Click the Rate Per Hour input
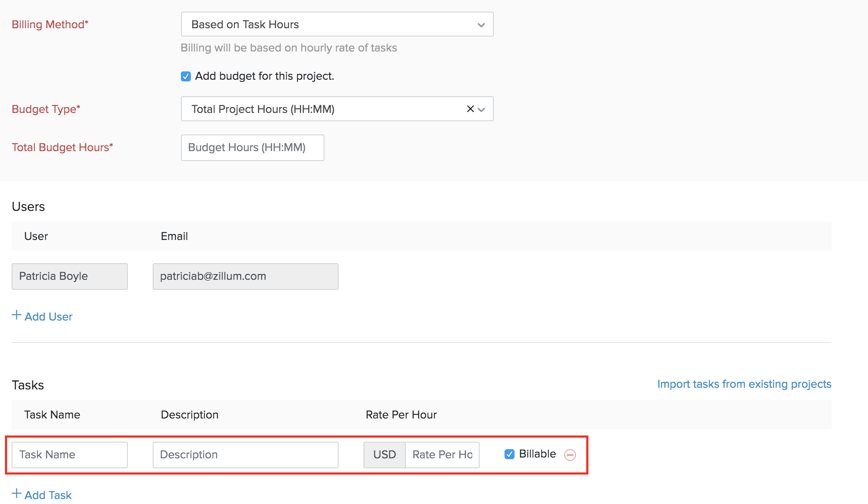Image resolution: width=868 pixels, height=504 pixels. 442,455
